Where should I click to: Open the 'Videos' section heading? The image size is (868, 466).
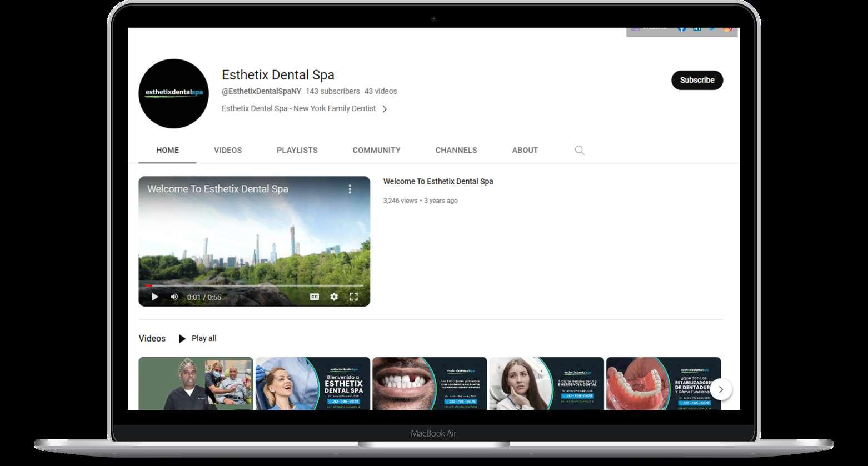pos(152,338)
